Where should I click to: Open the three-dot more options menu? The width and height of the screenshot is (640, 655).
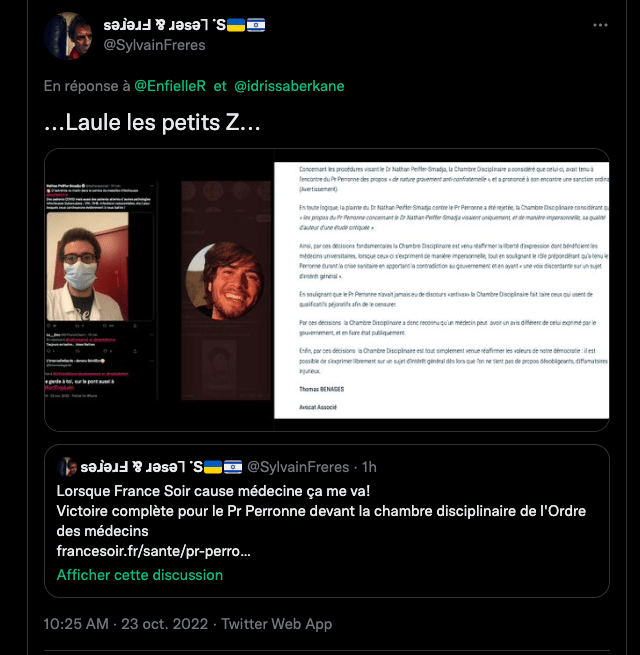[x=600, y=25]
